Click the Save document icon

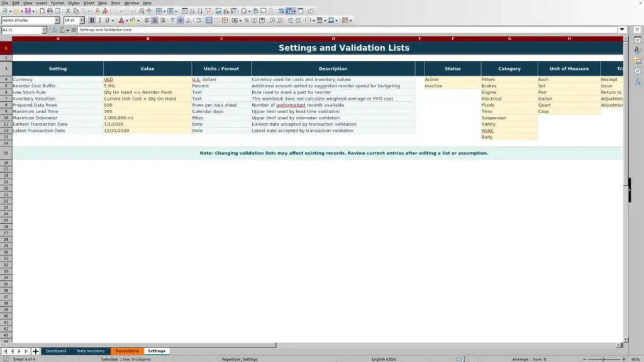(28, 11)
